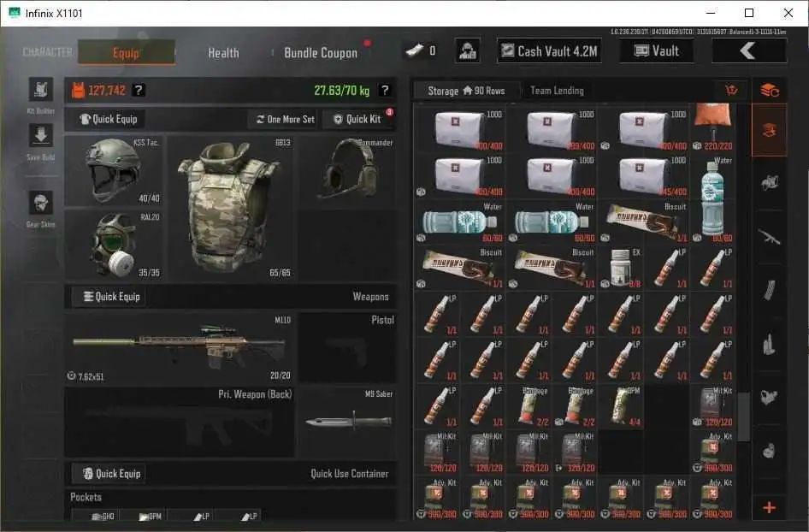This screenshot has height=532, width=809.
Task: Select the RAL20 gas mask slot
Action: tap(114, 245)
